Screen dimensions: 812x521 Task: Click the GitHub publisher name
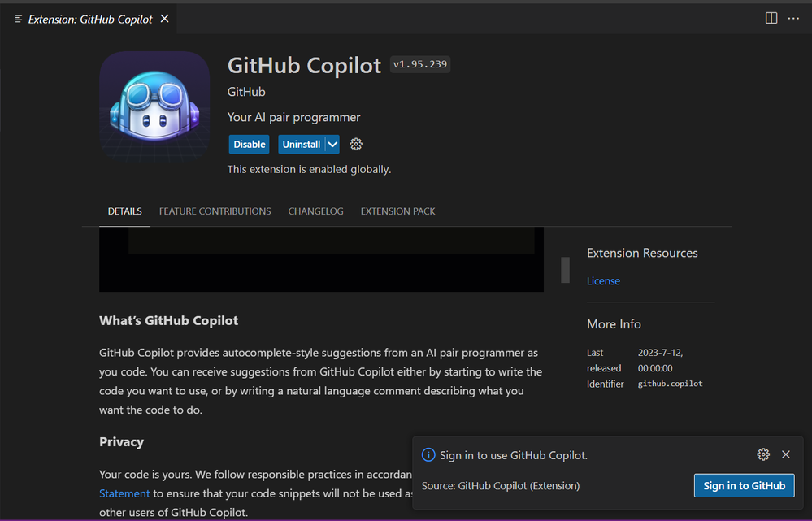click(x=246, y=92)
